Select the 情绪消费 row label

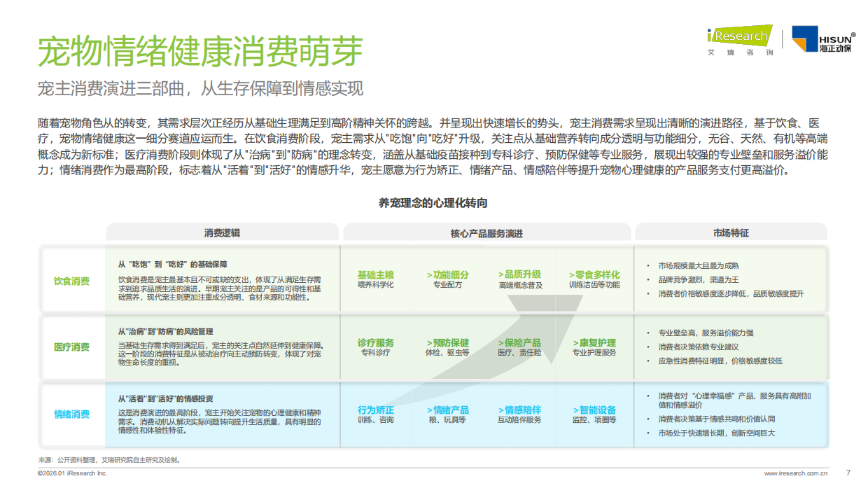[x=72, y=414]
